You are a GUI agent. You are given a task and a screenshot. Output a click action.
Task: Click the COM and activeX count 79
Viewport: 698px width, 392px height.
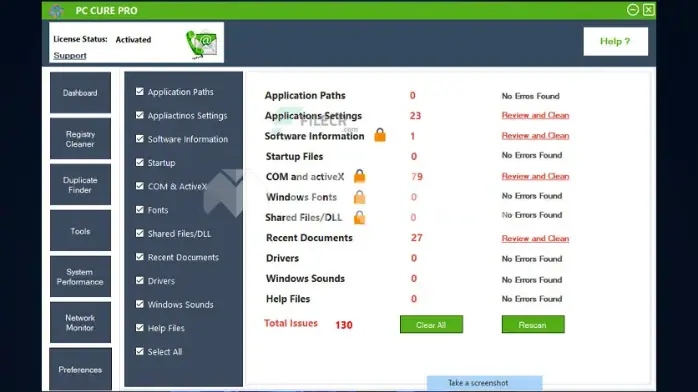417,177
